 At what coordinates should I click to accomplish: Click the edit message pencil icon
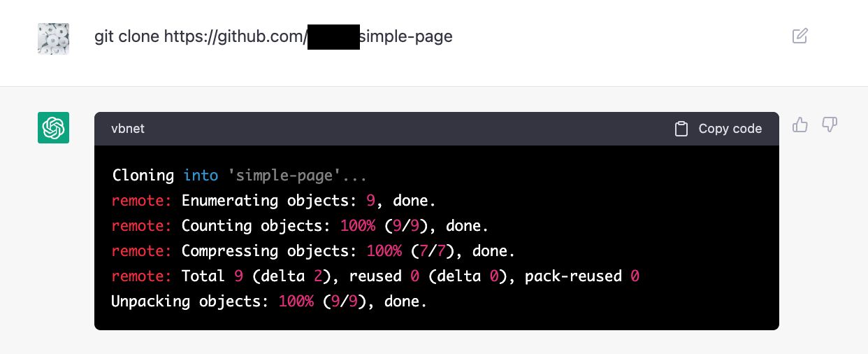tap(800, 36)
